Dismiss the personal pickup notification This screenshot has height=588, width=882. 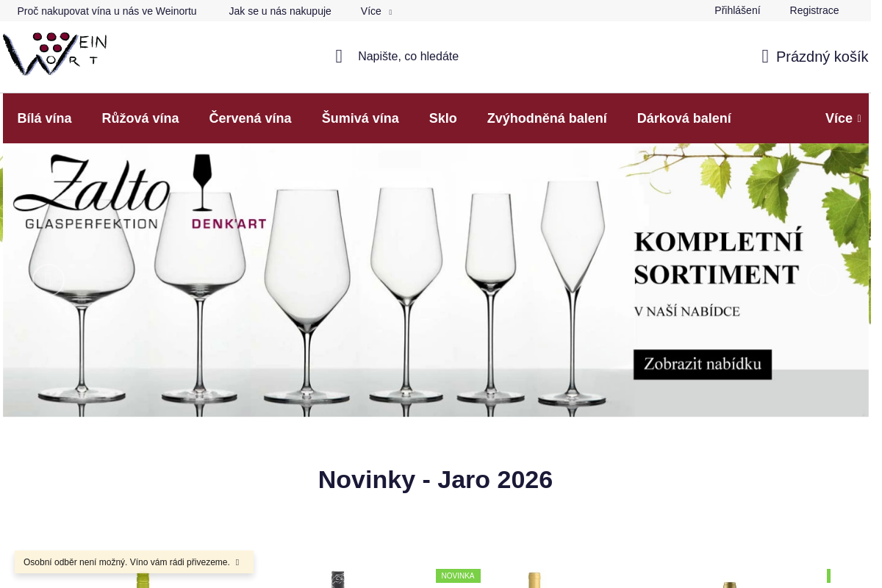click(x=237, y=562)
